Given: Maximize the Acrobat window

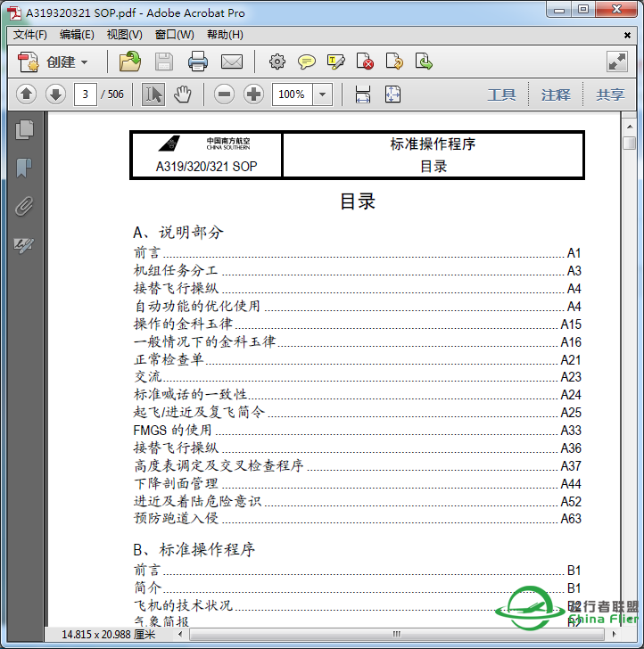Looking at the screenshot, I should tap(583, 10).
